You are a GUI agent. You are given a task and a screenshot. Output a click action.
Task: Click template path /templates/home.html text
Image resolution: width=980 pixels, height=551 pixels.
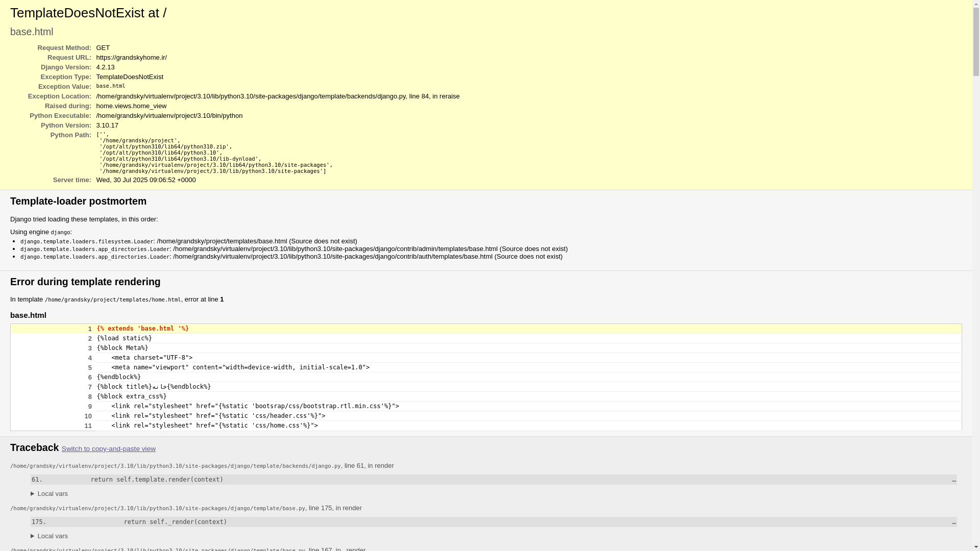pos(113,300)
